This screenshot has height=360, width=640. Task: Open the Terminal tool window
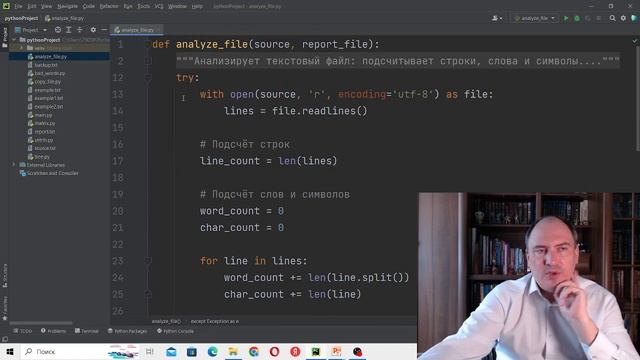tap(87, 331)
